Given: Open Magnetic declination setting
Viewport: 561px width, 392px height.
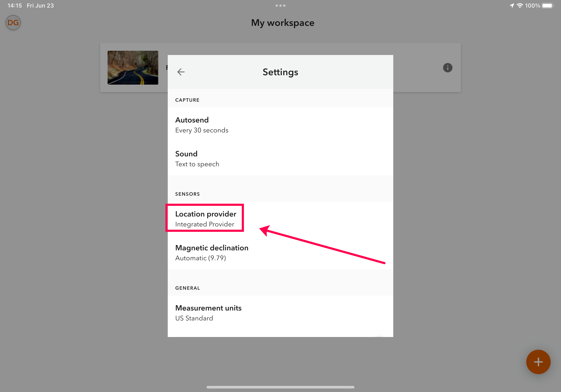Looking at the screenshot, I should [280, 252].
